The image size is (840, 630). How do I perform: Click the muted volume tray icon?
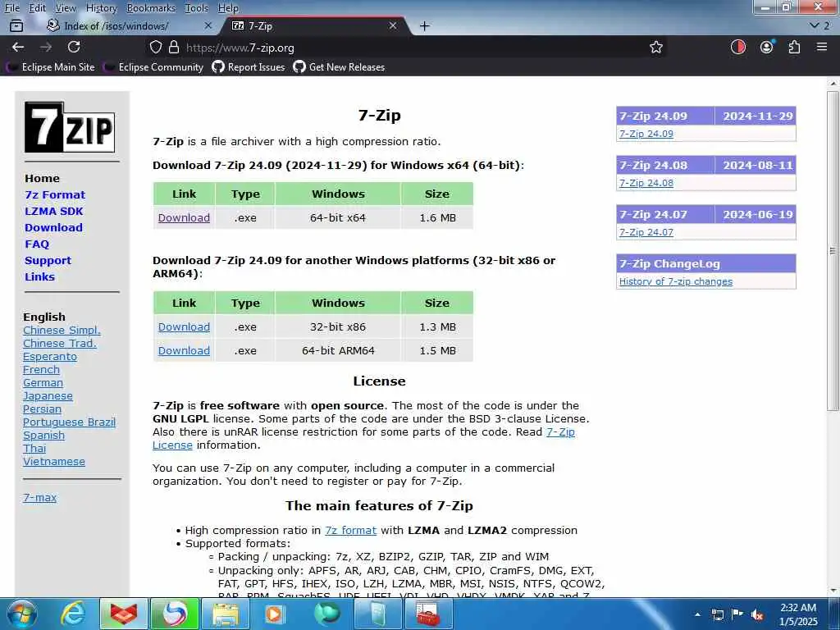coord(757,615)
